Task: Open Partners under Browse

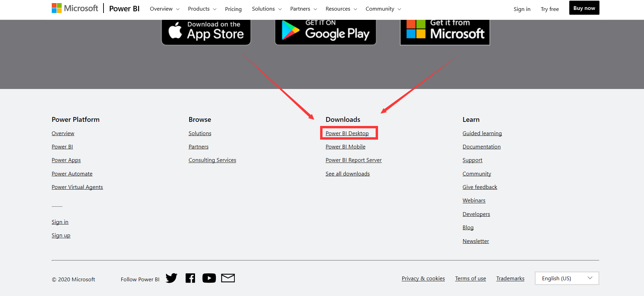Action: pos(198,146)
